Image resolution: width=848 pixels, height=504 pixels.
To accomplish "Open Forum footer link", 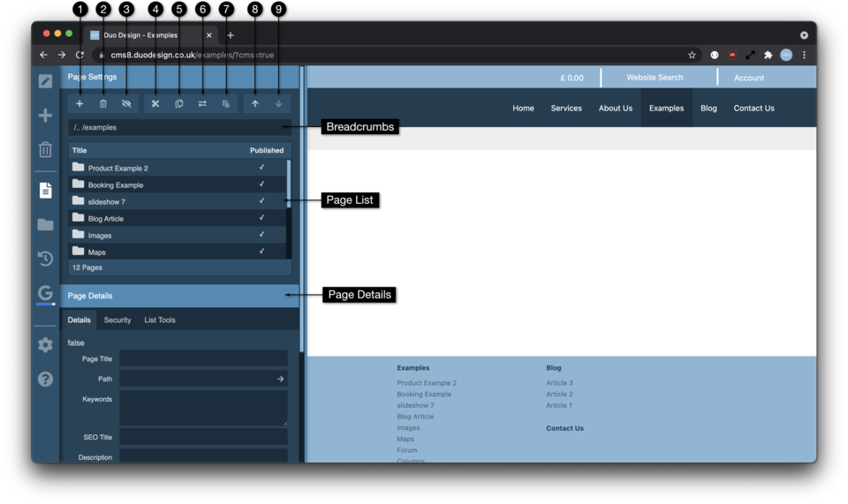I will coord(406,449).
